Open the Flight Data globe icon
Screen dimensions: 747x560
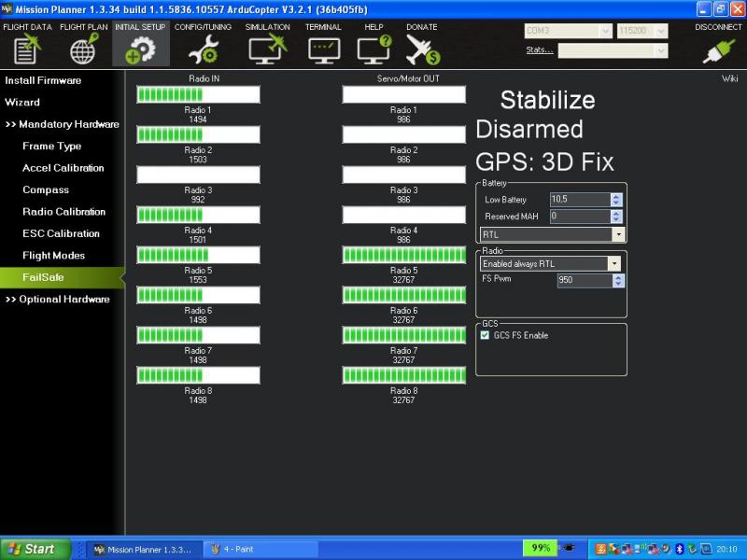[x=27, y=49]
